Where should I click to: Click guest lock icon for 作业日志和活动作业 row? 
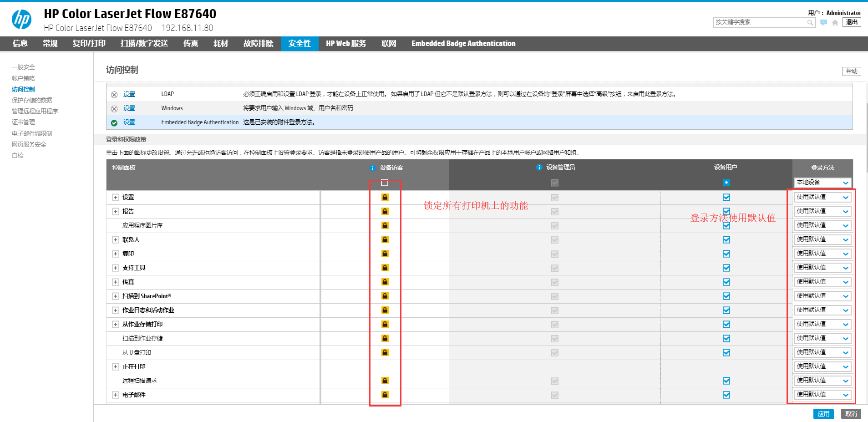[x=385, y=310]
